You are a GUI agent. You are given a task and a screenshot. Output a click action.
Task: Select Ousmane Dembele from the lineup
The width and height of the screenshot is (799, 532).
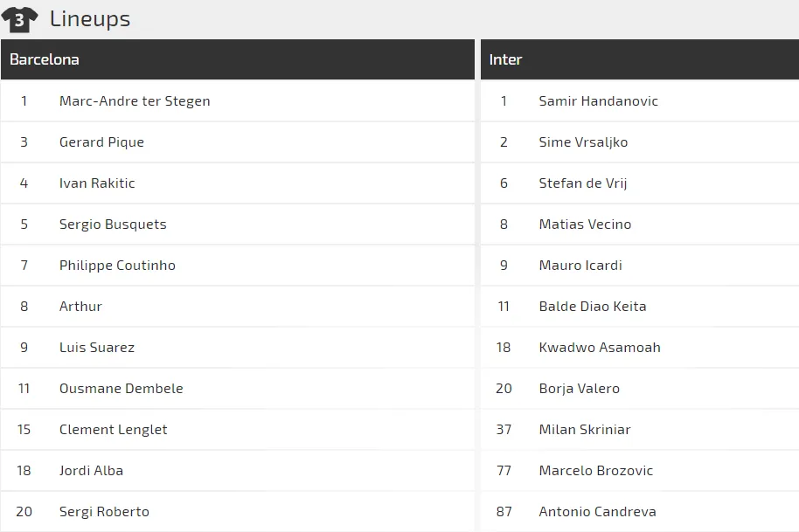tap(122, 388)
